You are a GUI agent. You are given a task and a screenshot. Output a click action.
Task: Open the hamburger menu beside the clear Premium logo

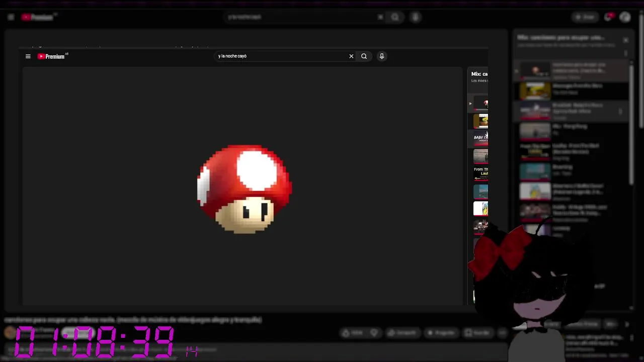[28, 56]
